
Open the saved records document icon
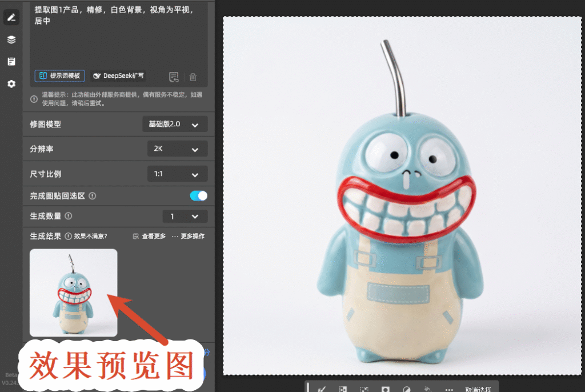(x=11, y=62)
